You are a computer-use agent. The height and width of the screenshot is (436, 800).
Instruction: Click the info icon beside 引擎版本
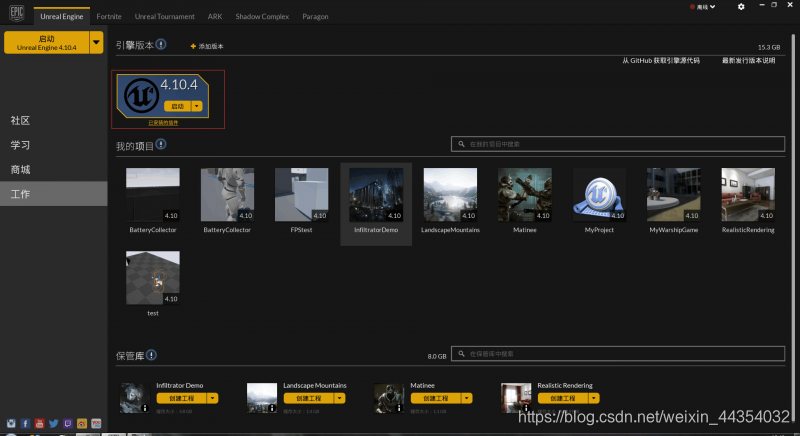point(161,44)
